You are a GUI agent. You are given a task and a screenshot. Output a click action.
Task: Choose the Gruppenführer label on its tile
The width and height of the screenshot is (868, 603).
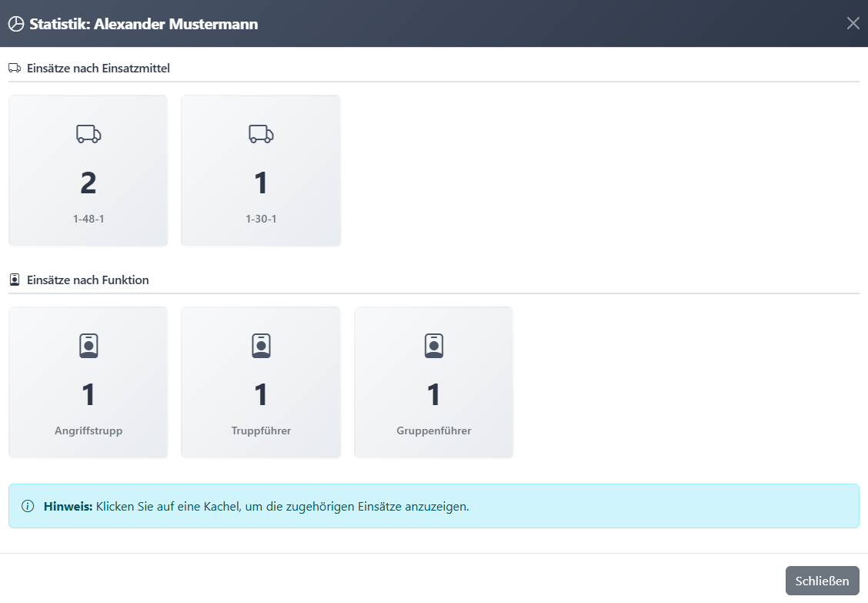pos(433,430)
